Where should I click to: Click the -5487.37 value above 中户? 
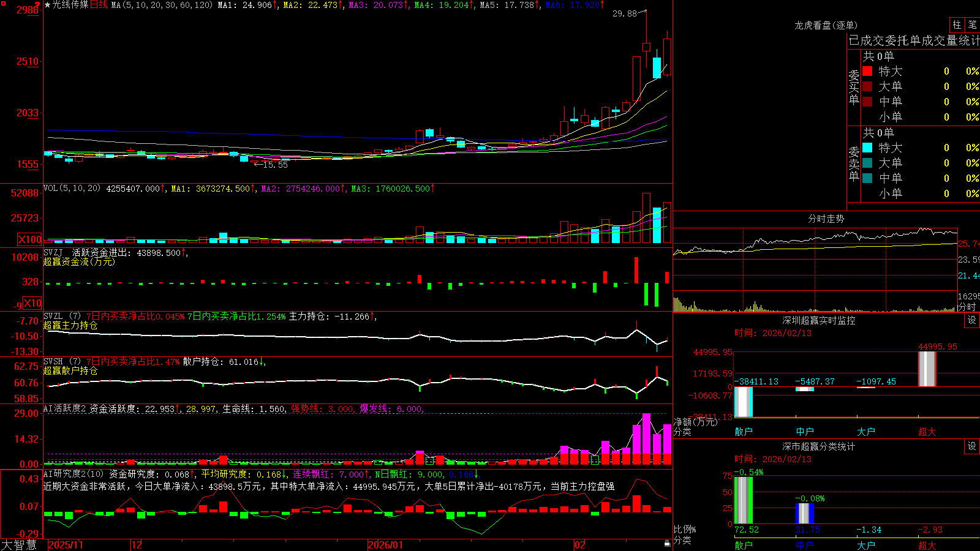tap(815, 381)
